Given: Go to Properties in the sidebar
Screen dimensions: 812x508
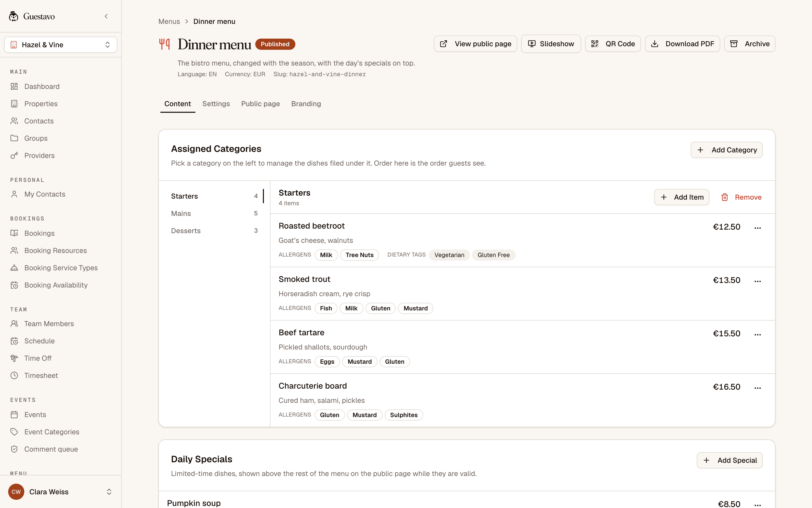Looking at the screenshot, I should tap(60, 104).
